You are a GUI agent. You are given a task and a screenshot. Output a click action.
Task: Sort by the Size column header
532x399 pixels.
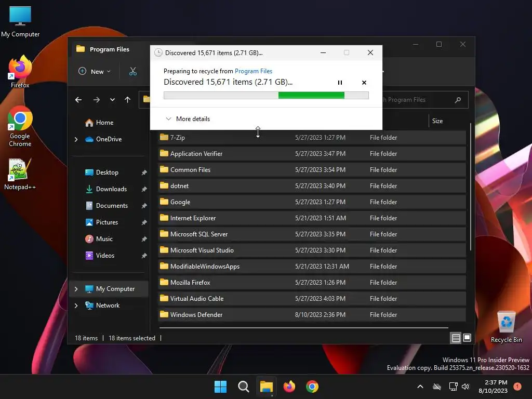point(437,121)
